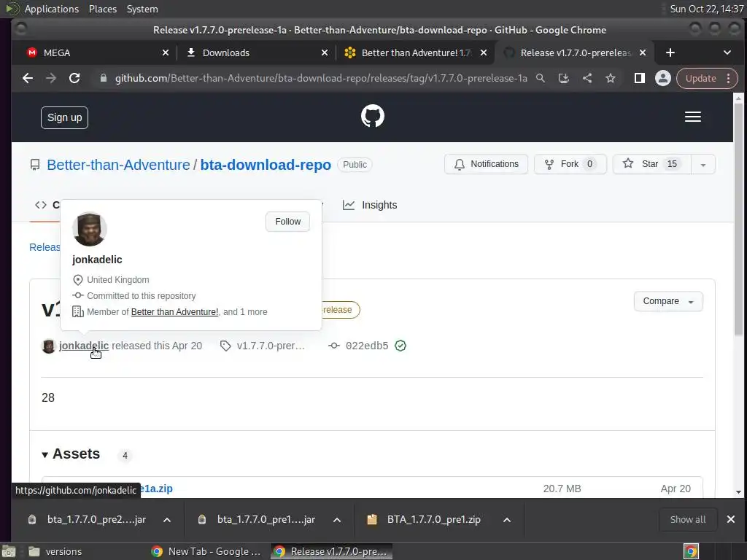This screenshot has height=560, width=747.
Task: Open the Insights repository tab
Action: tap(370, 205)
